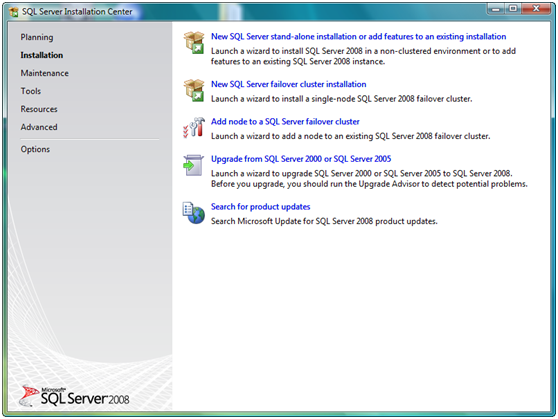Click Add node to a SQL Server failover cluster
Screen dimensions: 558x419
coord(285,122)
